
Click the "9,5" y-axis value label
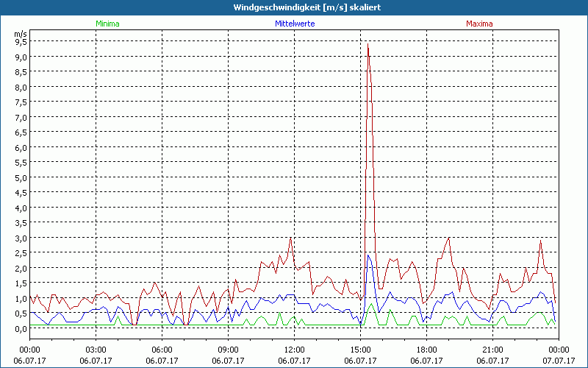point(21,42)
